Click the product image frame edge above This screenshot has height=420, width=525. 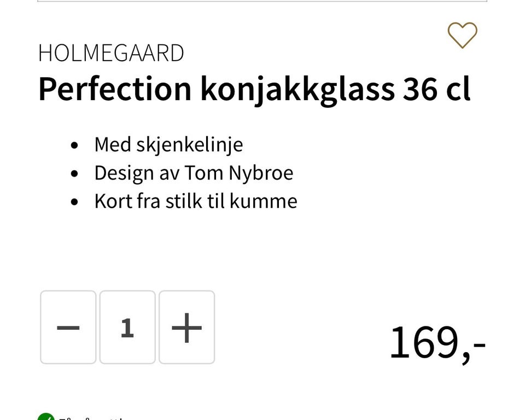[262, 2]
